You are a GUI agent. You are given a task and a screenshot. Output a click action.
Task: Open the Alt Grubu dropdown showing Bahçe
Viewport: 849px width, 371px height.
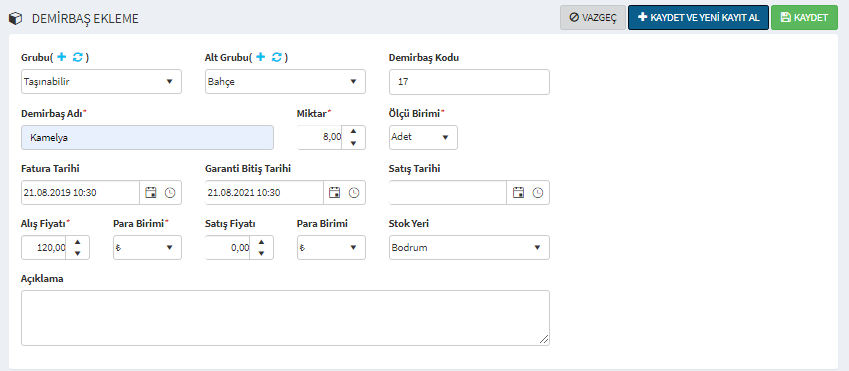tap(285, 82)
